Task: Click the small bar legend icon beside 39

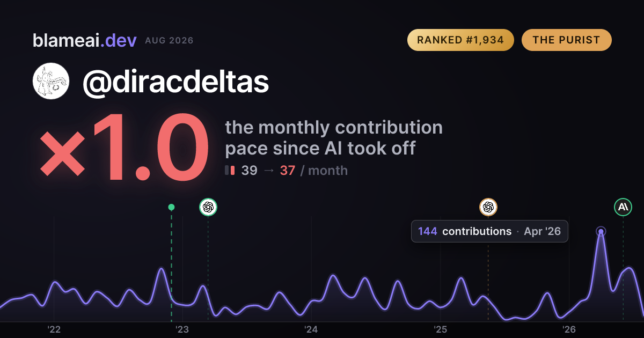Action: pyautogui.click(x=230, y=171)
